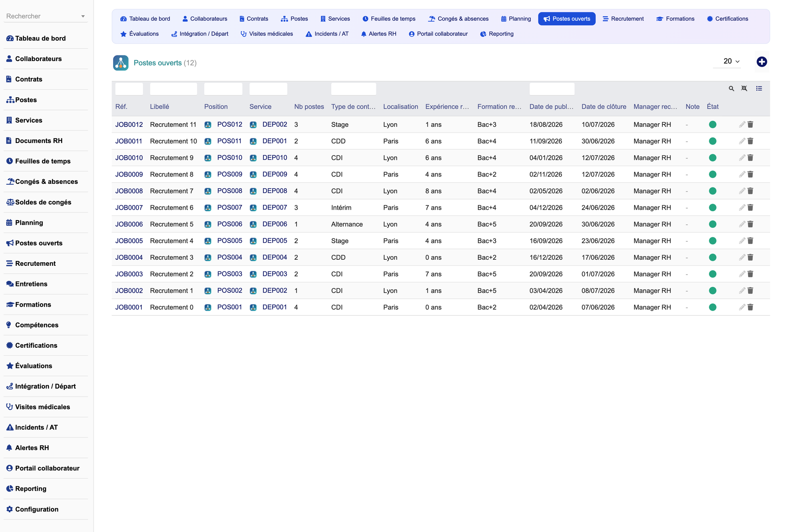Viewport: 786px width, 532px height.
Task: Click the add new open position plus icon
Action: (x=761, y=62)
